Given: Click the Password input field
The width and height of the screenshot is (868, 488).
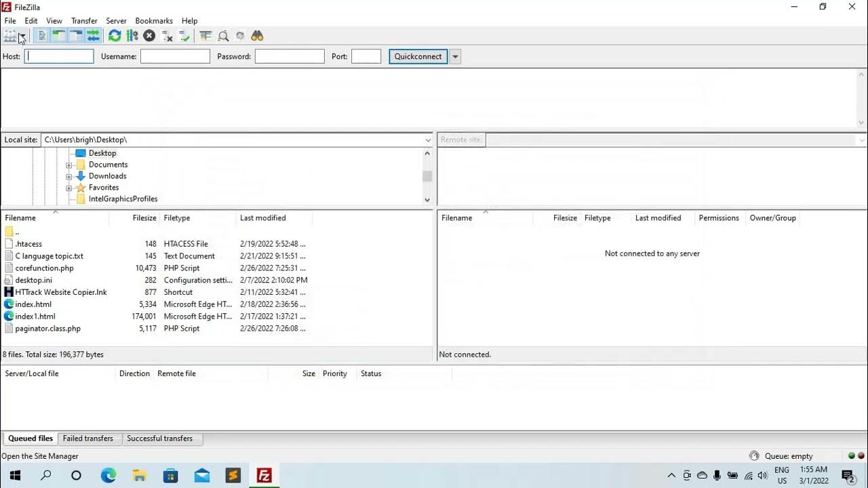Looking at the screenshot, I should (x=290, y=56).
